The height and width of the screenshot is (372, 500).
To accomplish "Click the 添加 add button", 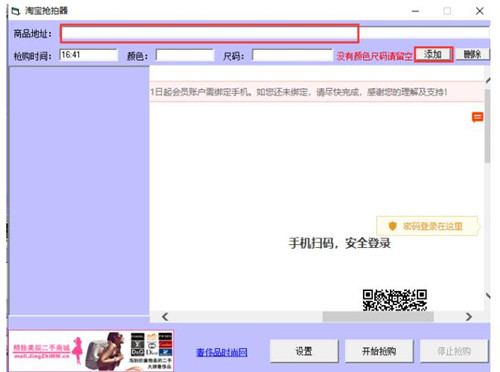I will [433, 54].
